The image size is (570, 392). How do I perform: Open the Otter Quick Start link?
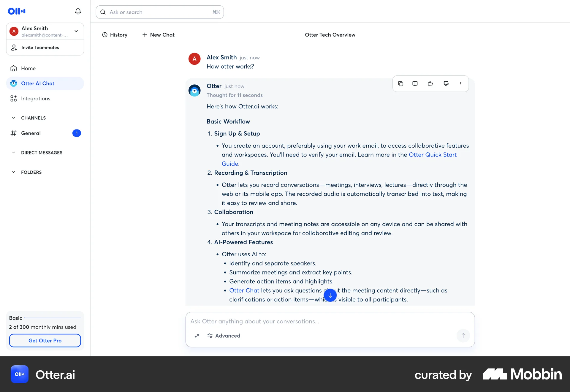433,155
